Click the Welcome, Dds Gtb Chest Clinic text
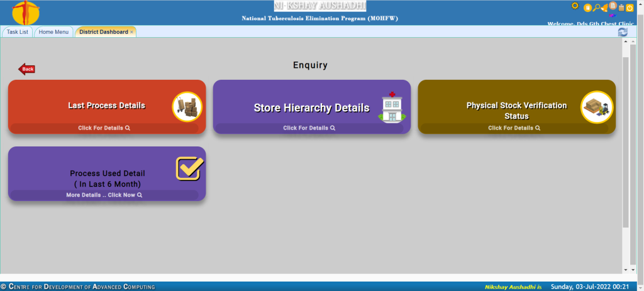The image size is (644, 291). point(591,24)
